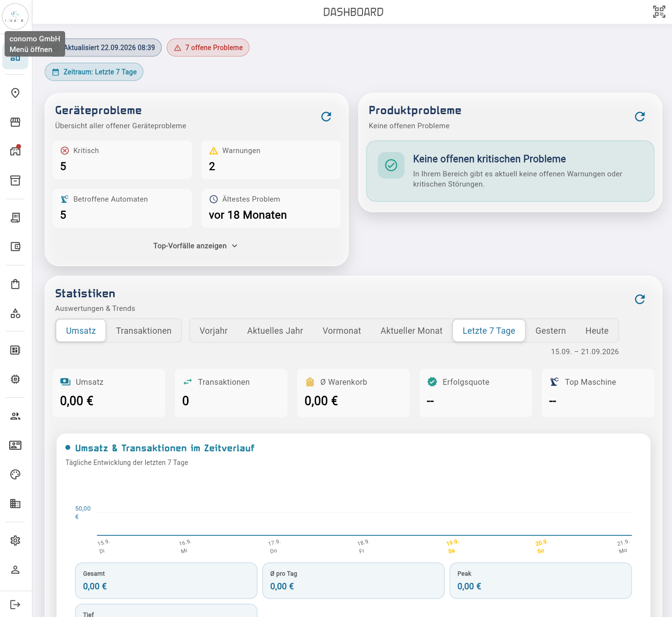This screenshot has height=617, width=672.
Task: Open the location pin sidebar icon
Action: [x=16, y=93]
